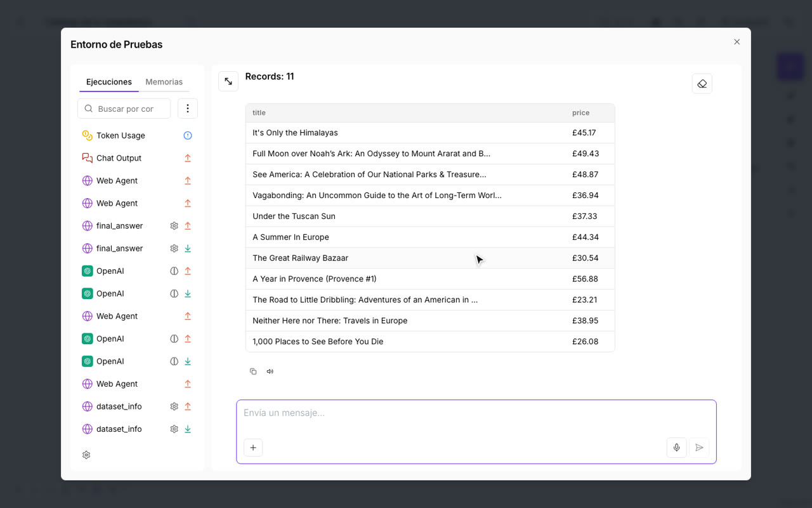
Task: Click the price cell £30.54
Action: click(x=585, y=258)
